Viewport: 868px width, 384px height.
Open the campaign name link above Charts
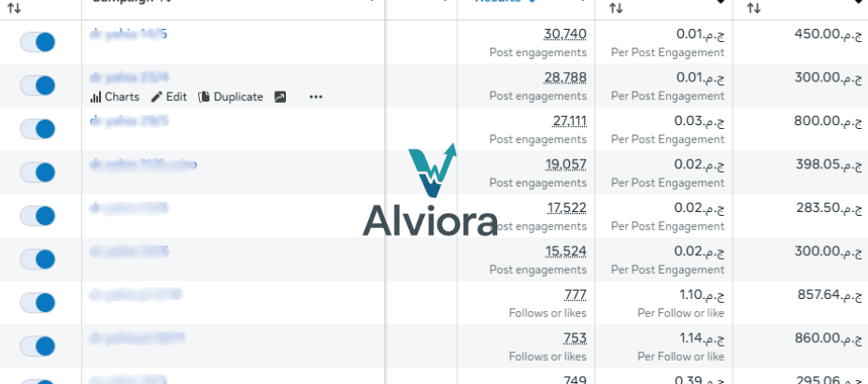(x=129, y=77)
